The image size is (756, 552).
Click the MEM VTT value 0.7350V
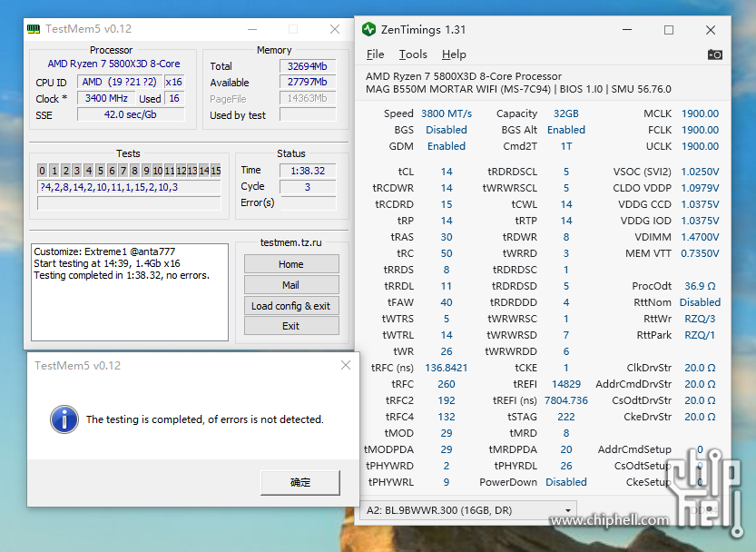pos(700,253)
